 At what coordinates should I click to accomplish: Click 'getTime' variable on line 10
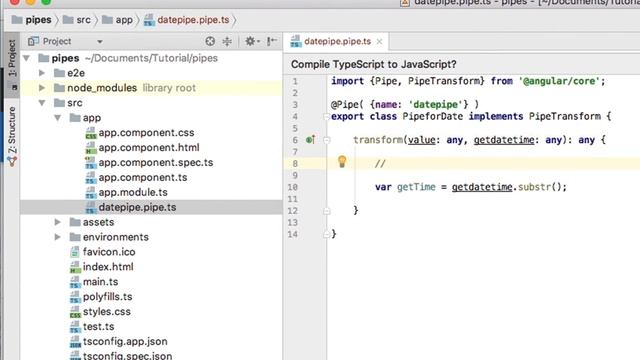416,187
